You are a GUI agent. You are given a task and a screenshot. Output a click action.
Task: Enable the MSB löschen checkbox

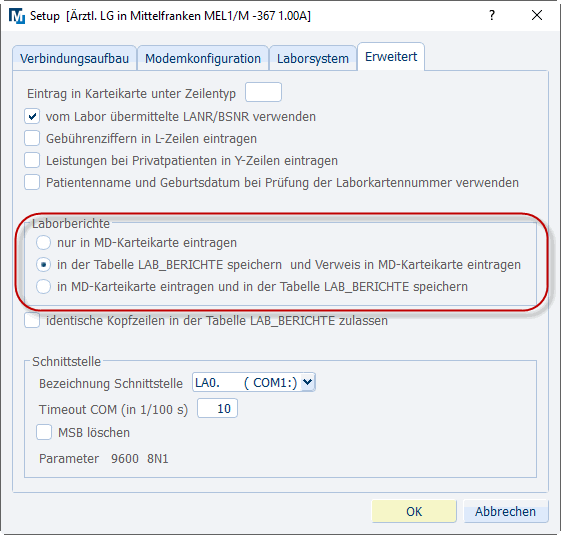click(44, 432)
